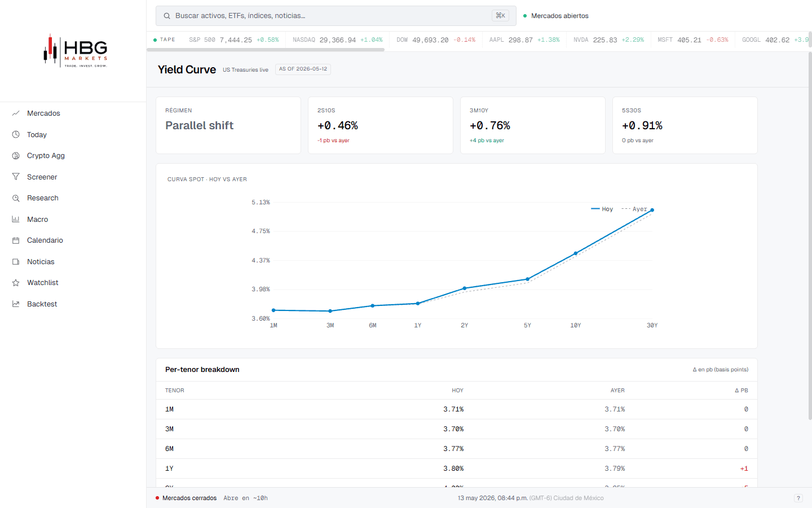
Task: Open the help question mark icon
Action: (x=798, y=498)
